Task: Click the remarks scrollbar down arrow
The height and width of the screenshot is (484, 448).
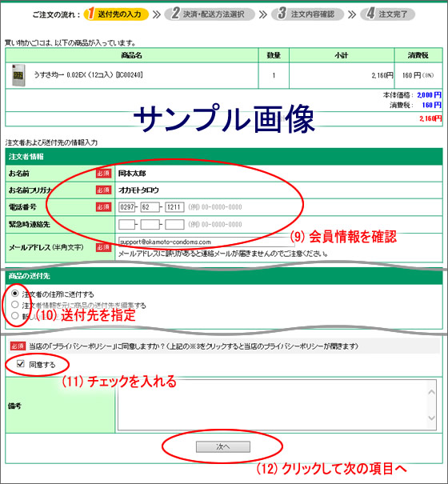Action: point(432,418)
